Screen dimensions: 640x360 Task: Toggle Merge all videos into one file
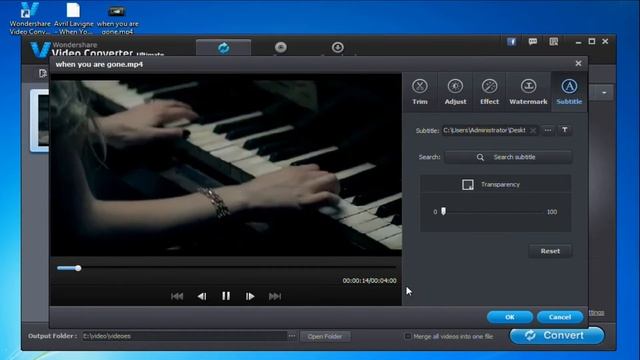point(407,336)
